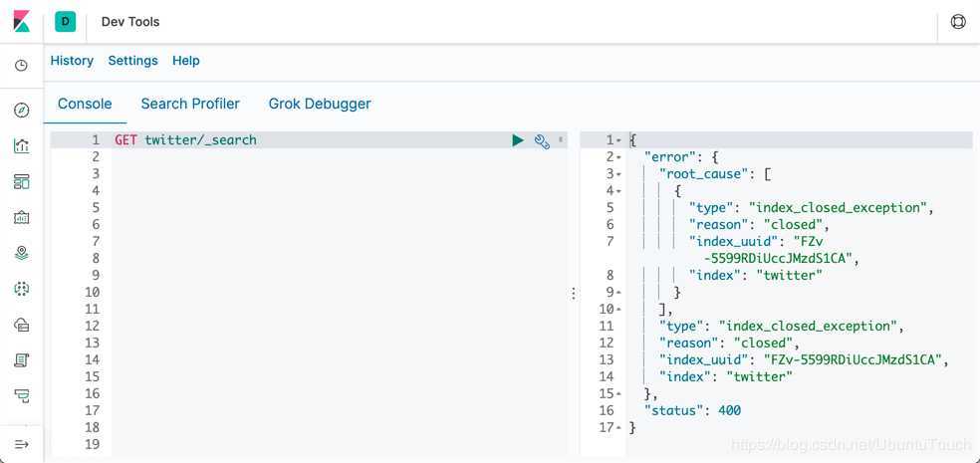Open Logs icon in sidebar
The height and width of the screenshot is (463, 980).
(x=21, y=359)
